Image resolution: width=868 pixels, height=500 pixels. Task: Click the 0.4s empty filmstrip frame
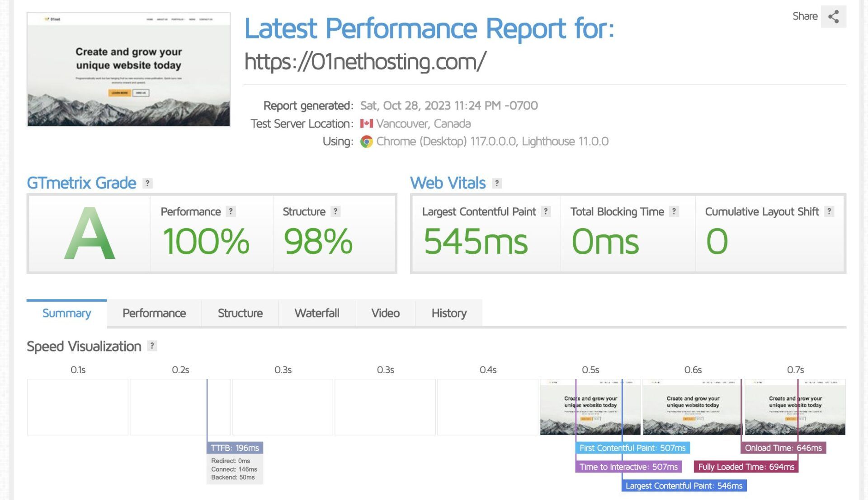pos(487,407)
